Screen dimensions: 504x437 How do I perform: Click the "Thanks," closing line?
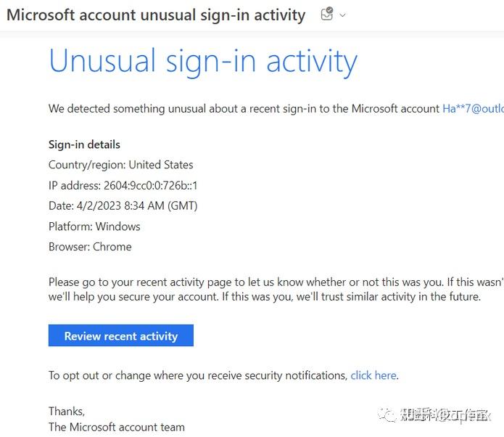click(x=67, y=411)
